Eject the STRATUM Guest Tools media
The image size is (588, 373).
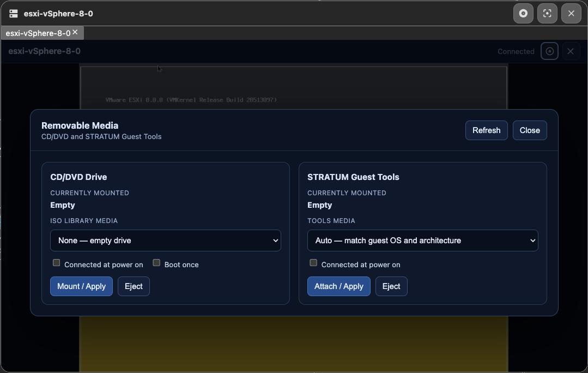391,286
